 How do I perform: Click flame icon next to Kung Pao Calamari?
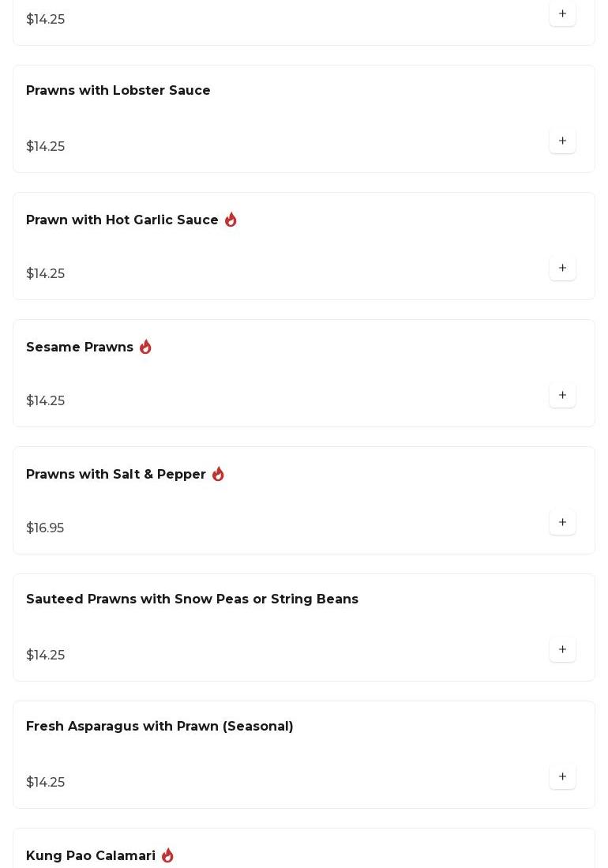(167, 855)
